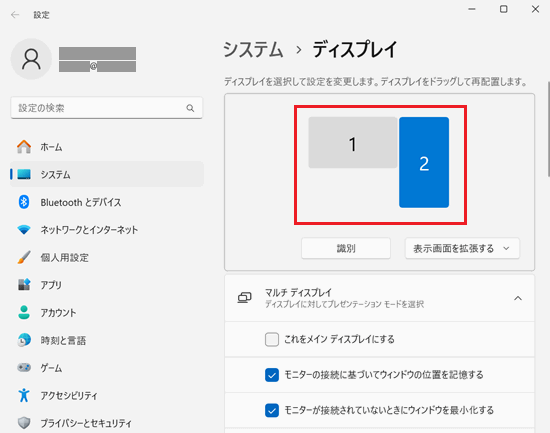
Task: Uncheck モニターが接続されていないときにウィンドウを最小化する
Action: pyautogui.click(x=272, y=410)
